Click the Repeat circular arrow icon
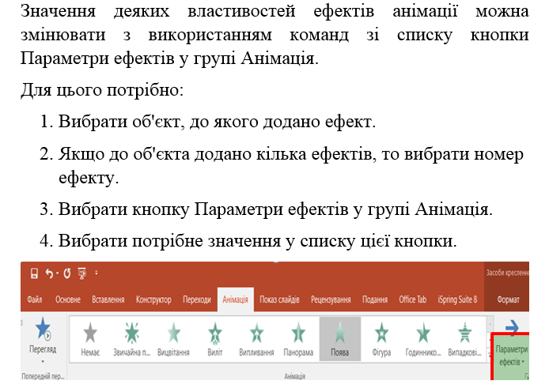The width and height of the screenshot is (549, 392). (67, 273)
